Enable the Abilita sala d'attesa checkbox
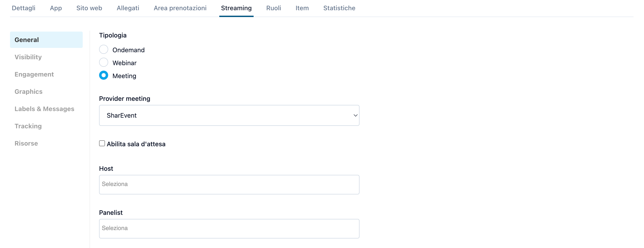This screenshot has width=644, height=248. point(102,143)
